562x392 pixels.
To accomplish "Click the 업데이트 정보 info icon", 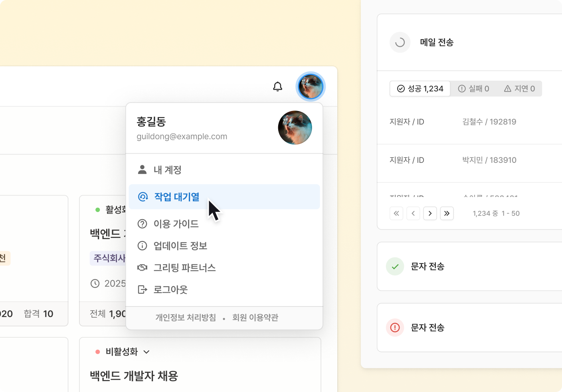I will coord(142,246).
